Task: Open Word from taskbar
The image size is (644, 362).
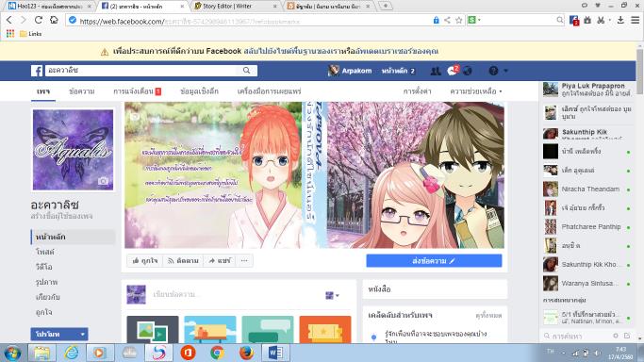Action: click(x=275, y=353)
